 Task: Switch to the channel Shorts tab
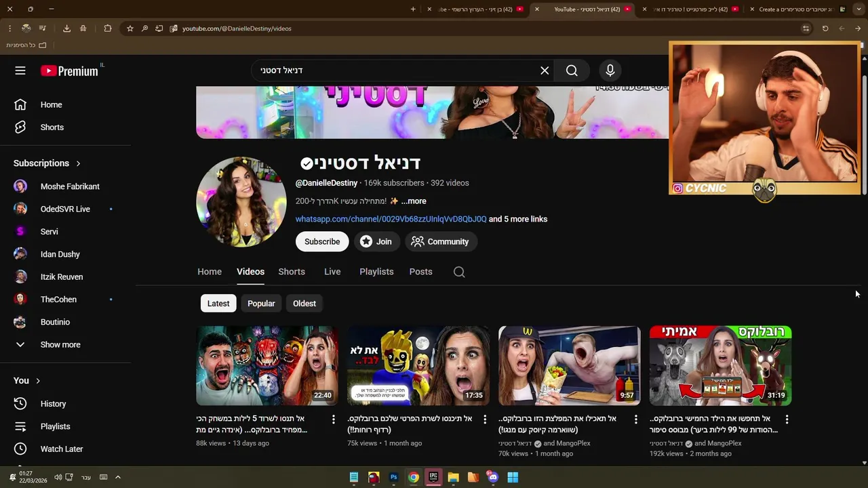pyautogui.click(x=292, y=272)
